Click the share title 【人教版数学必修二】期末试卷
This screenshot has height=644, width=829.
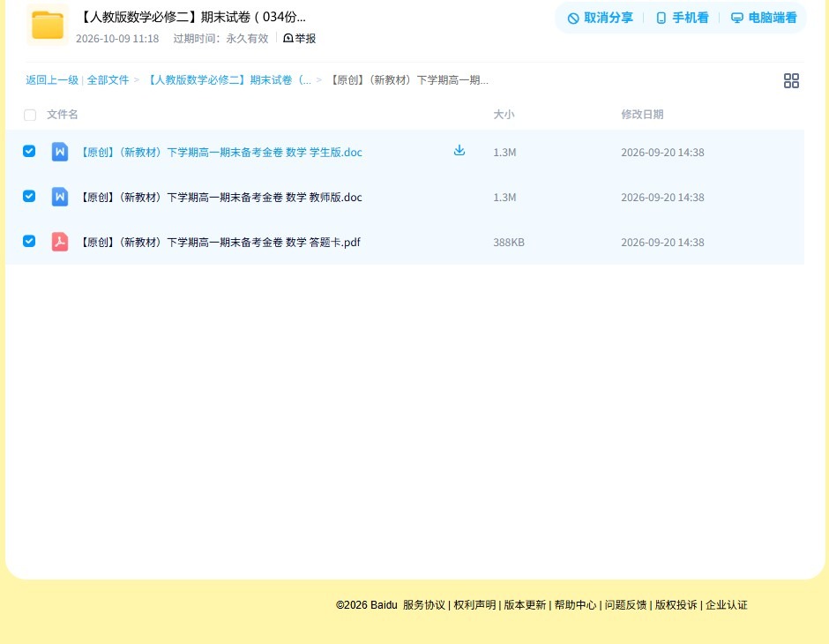[191, 17]
